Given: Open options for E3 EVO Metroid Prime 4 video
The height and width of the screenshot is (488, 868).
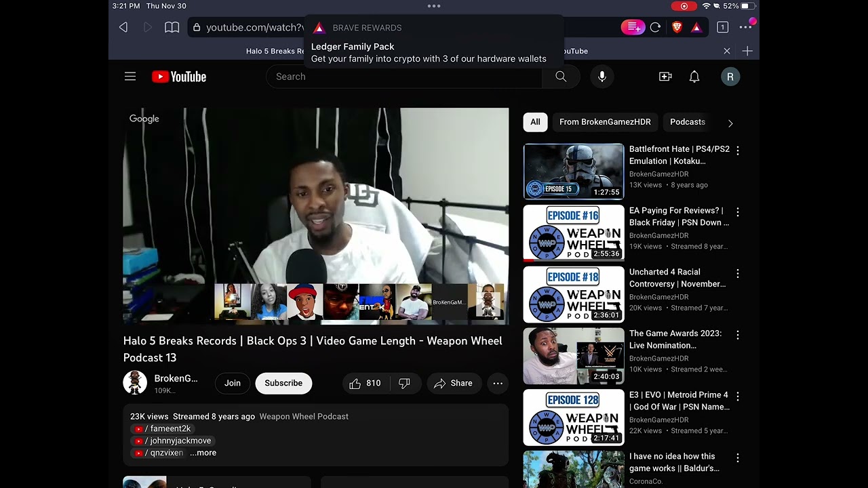Looking at the screenshot, I should coord(738,396).
